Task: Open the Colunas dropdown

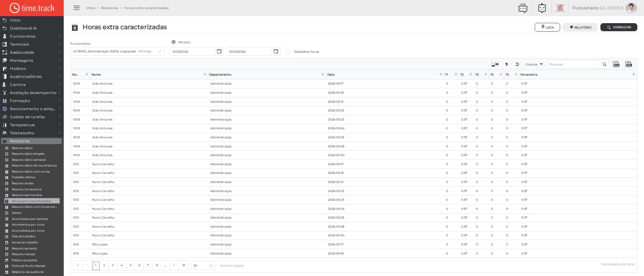Action: 534,64
